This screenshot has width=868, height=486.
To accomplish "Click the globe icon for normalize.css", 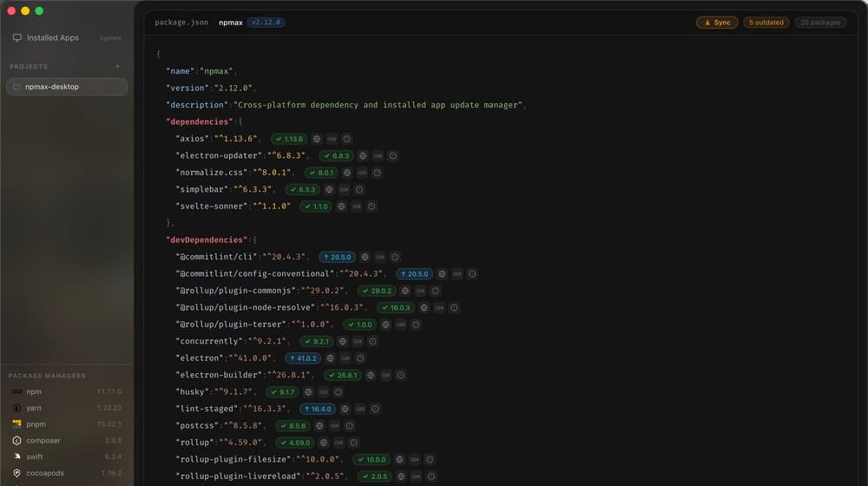I will pos(347,173).
